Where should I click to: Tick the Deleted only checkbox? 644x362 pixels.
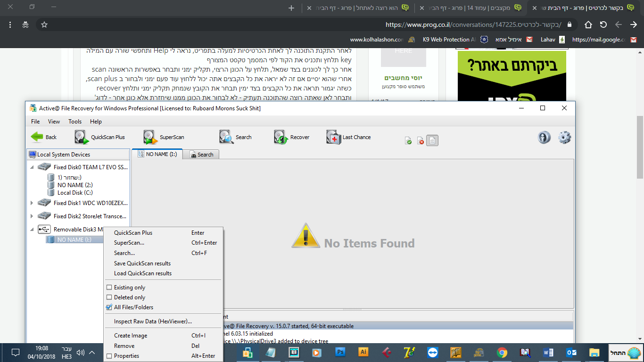(x=109, y=297)
